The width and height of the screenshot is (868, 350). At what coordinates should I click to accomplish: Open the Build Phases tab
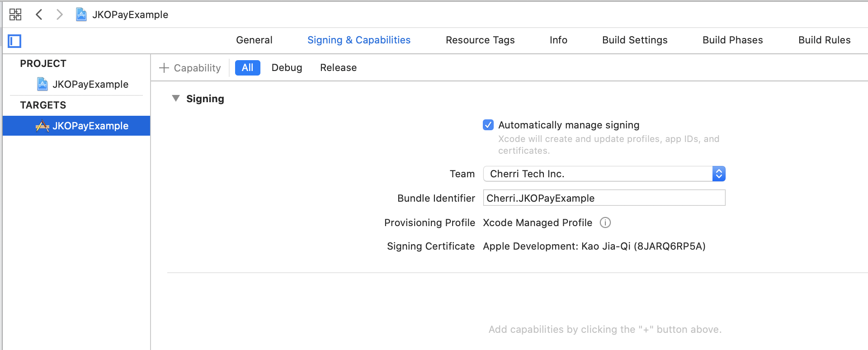pyautogui.click(x=732, y=40)
